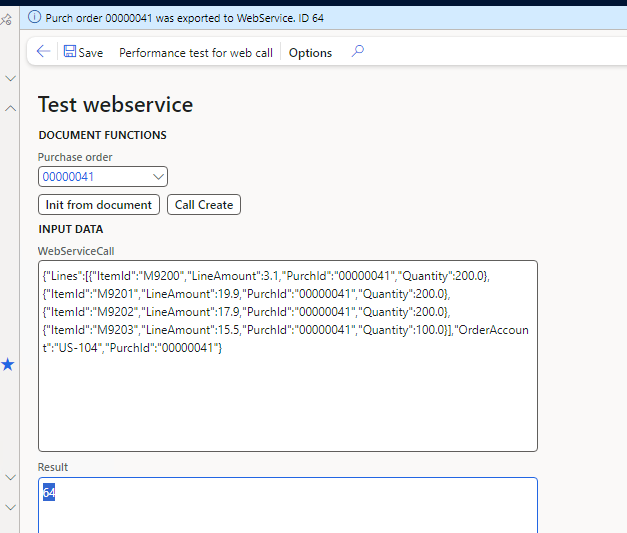Image resolution: width=627 pixels, height=533 pixels.
Task: Go back with the left arrow icon
Action: [x=43, y=51]
